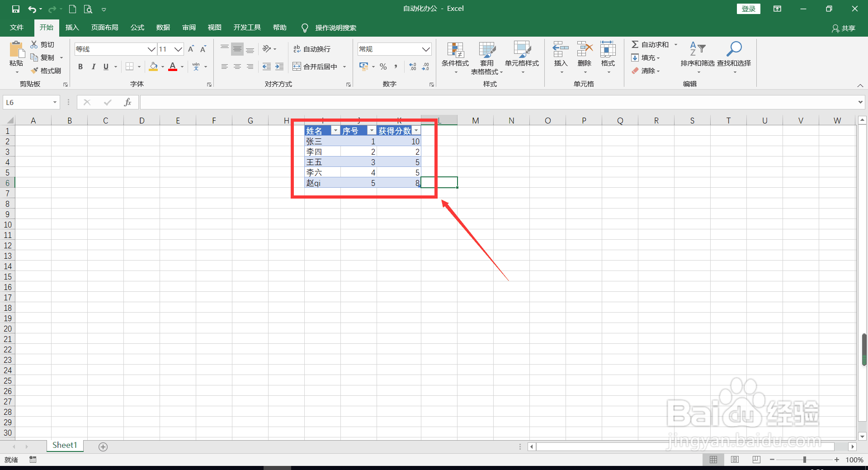Image resolution: width=868 pixels, height=470 pixels.
Task: Undo the last action
Action: [x=32, y=9]
